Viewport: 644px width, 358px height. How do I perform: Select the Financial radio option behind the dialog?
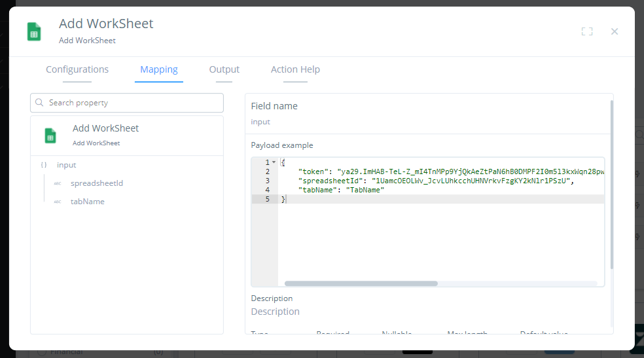41,352
